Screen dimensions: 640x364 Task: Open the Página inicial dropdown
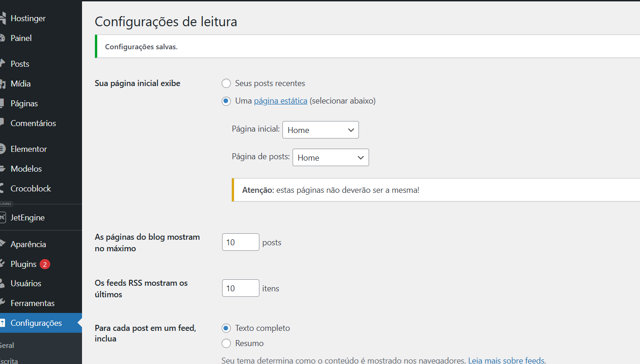tap(320, 130)
